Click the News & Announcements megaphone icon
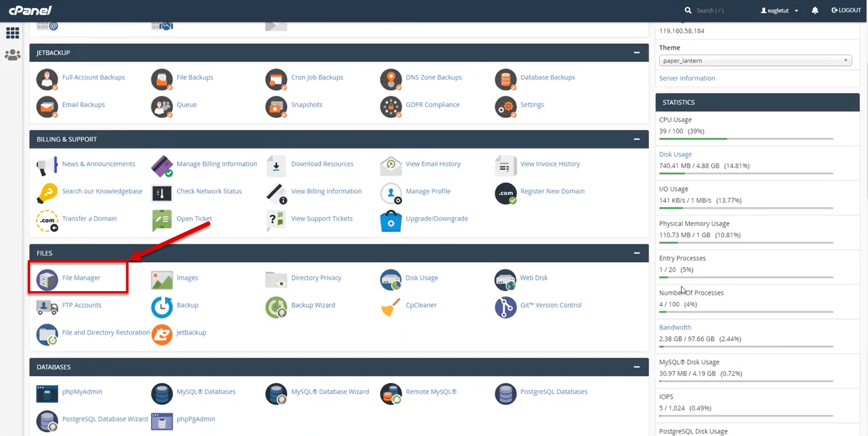868x436 pixels. pos(47,166)
